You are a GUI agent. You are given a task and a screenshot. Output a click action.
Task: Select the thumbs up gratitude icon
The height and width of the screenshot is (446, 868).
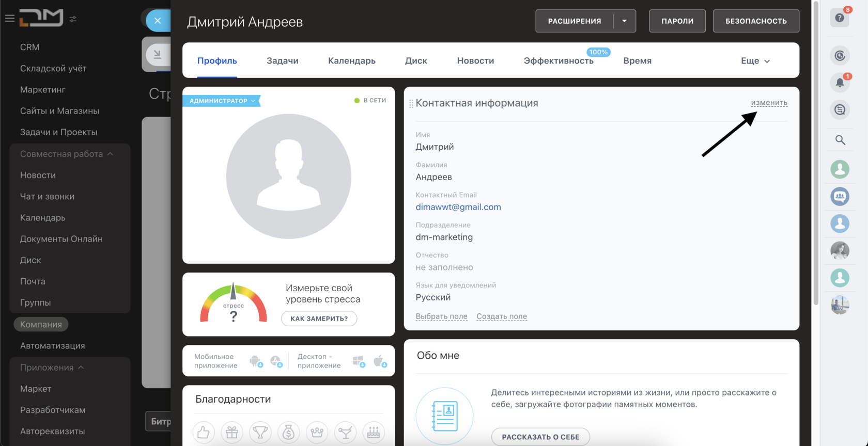[x=204, y=432]
